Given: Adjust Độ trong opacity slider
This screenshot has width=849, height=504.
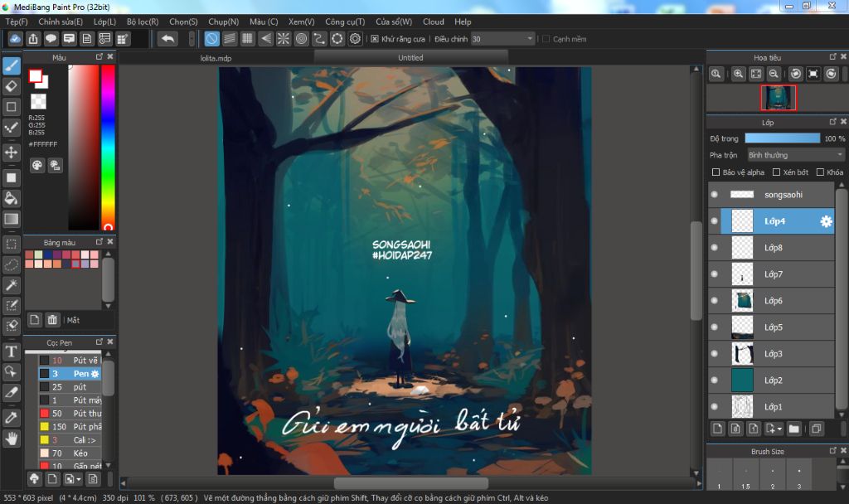Looking at the screenshot, I should coord(782,138).
